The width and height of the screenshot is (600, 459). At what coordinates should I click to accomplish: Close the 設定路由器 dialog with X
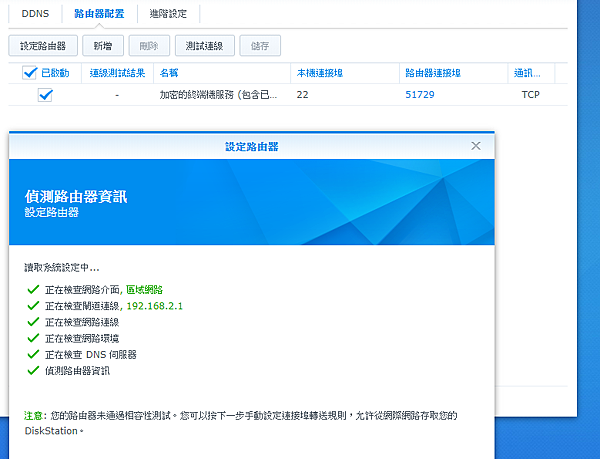pos(475,146)
